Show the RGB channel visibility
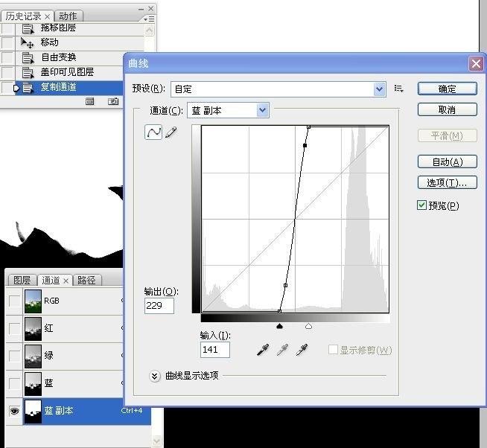This screenshot has height=448, width=487. coord(14,301)
